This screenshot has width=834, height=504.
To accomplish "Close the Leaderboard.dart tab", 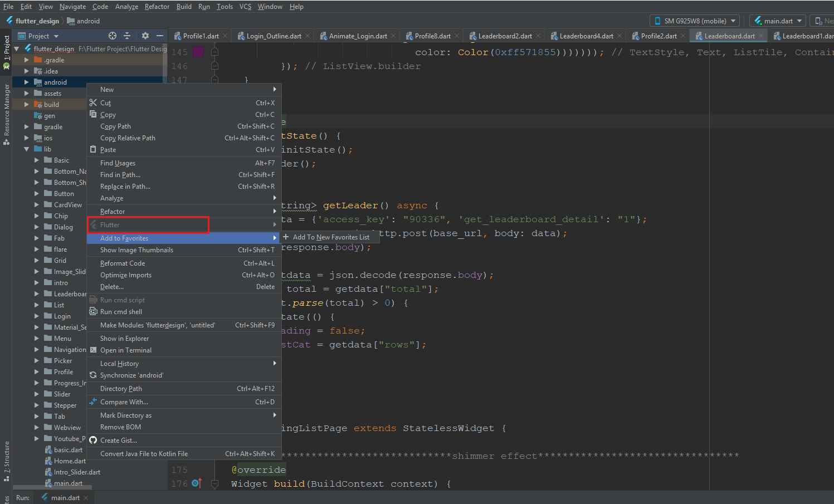I will point(761,36).
